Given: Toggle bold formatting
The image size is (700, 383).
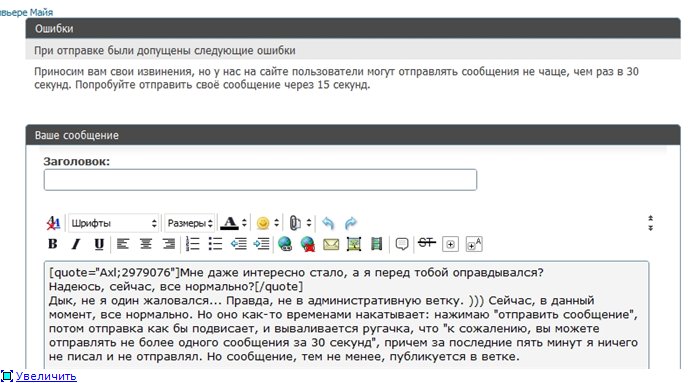Looking at the screenshot, I should point(53,244).
